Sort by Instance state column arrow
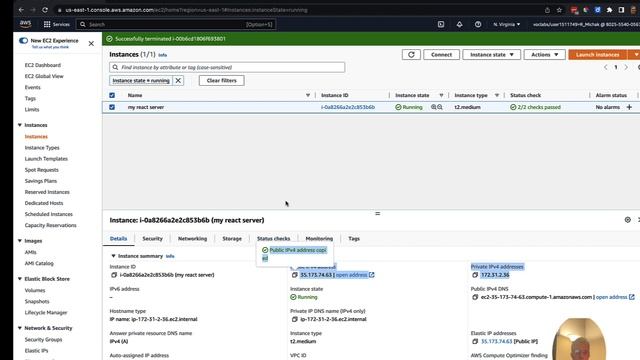640x360 pixels. [441, 95]
